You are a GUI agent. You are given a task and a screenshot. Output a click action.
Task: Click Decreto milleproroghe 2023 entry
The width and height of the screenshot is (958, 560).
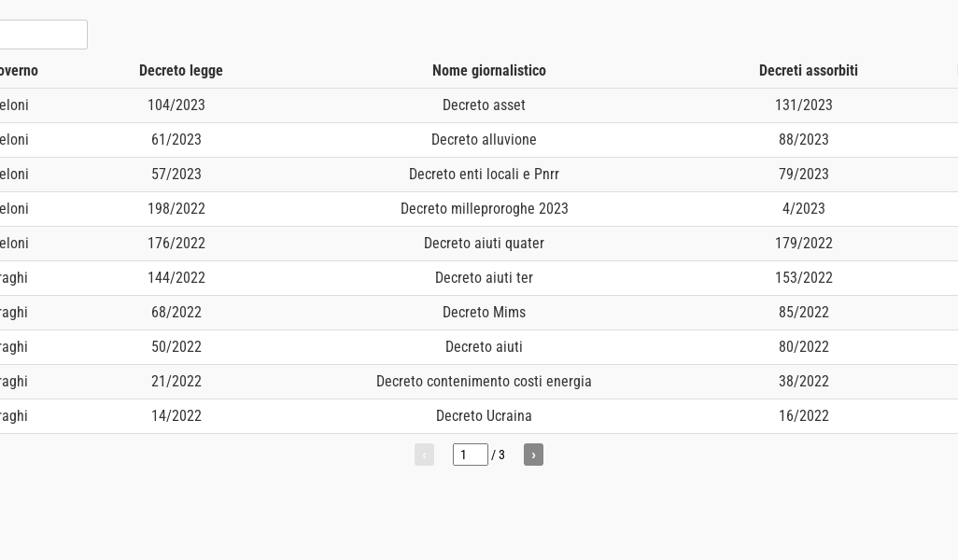(484, 209)
